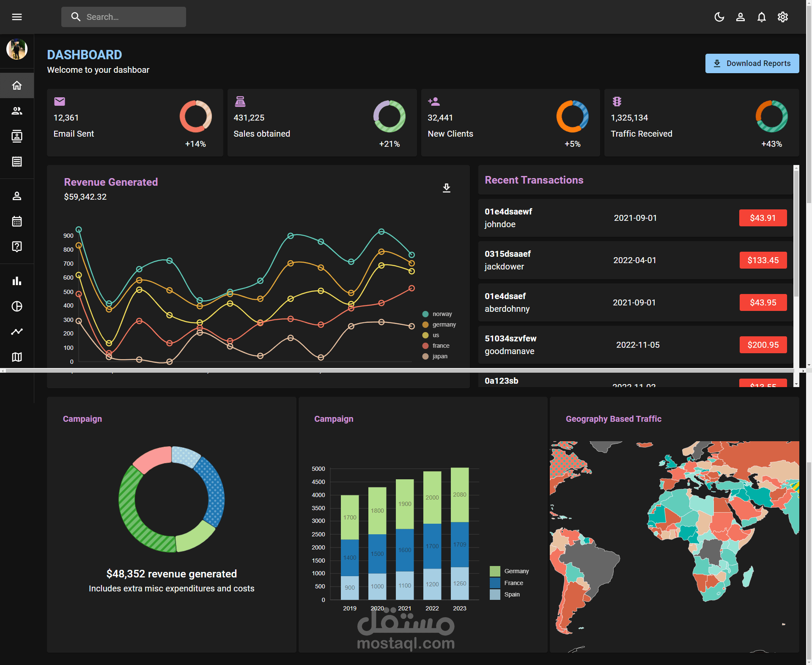Click the search magnifier icon
The width and height of the screenshot is (812, 665).
(76, 17)
